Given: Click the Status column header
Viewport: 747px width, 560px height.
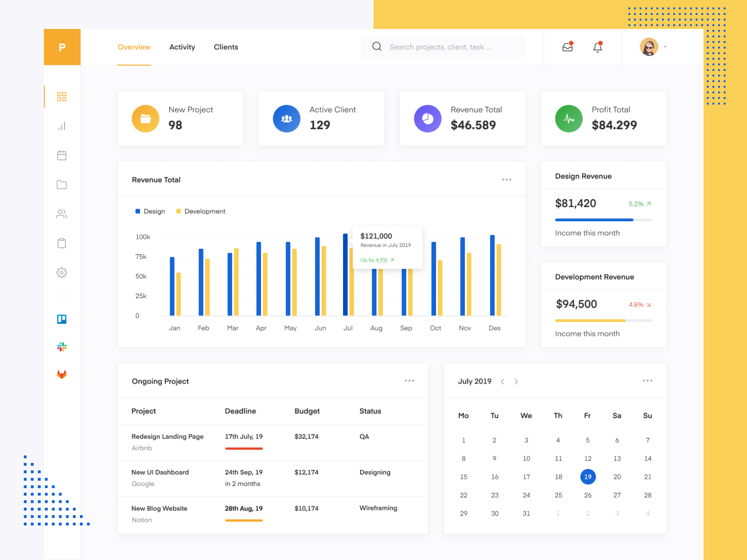Looking at the screenshot, I should [370, 411].
